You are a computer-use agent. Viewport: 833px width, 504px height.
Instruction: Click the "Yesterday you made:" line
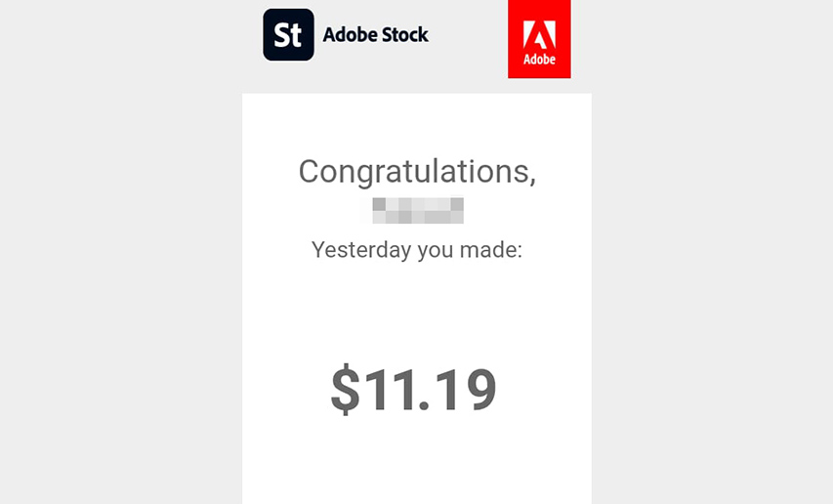(417, 250)
